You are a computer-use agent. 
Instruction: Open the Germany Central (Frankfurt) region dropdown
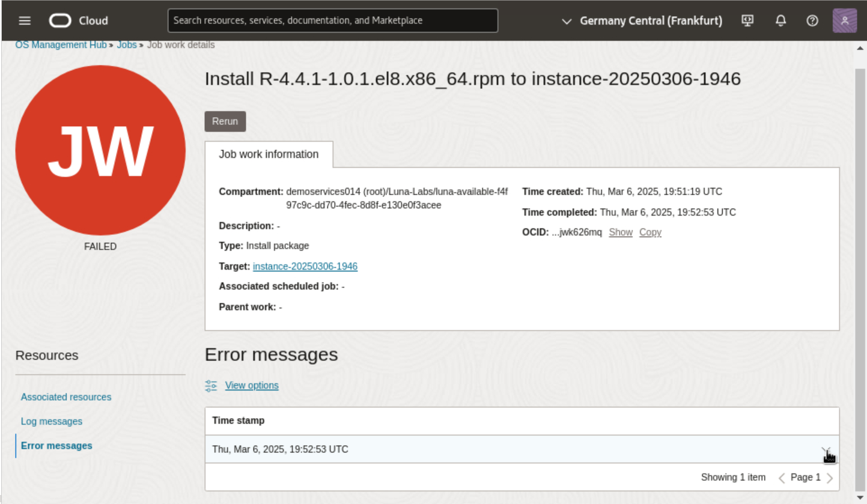click(642, 20)
